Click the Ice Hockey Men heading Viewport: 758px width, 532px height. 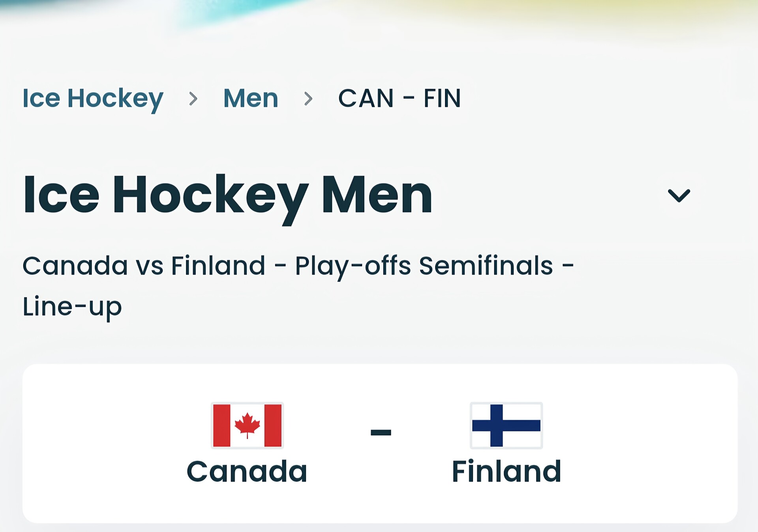[228, 195]
